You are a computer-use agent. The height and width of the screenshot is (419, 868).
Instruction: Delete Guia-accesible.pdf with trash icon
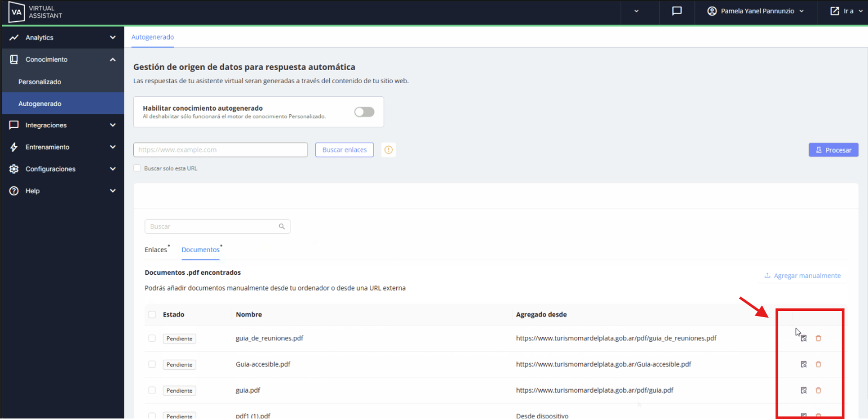point(818,364)
